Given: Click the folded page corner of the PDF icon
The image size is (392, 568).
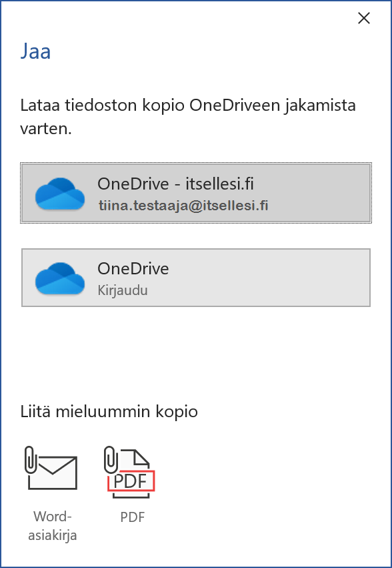Looking at the screenshot, I should click(x=141, y=457).
